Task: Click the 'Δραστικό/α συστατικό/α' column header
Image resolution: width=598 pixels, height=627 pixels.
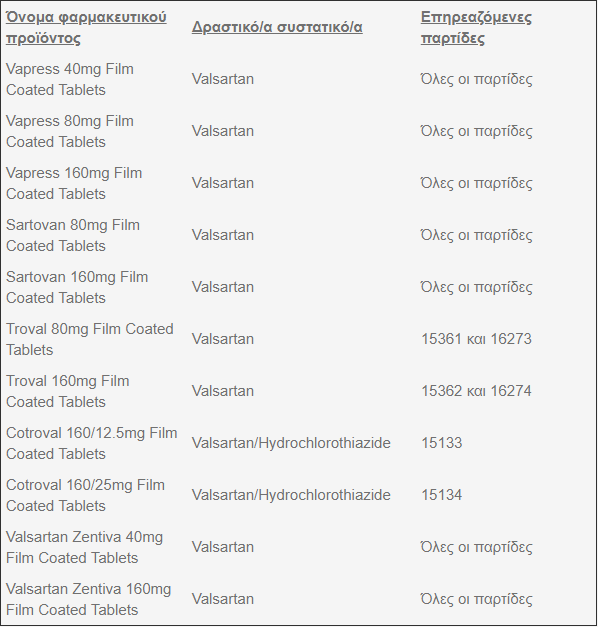Action: tap(277, 27)
